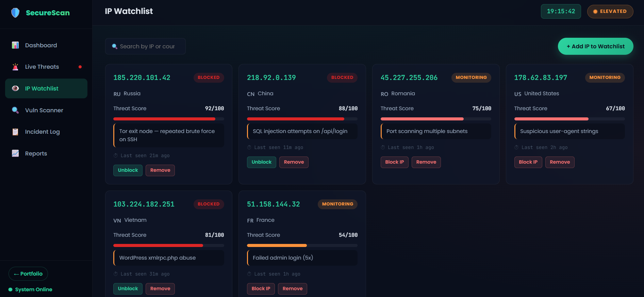
Task: Click 'SQL injection attempts on /api/login' note
Action: click(302, 131)
